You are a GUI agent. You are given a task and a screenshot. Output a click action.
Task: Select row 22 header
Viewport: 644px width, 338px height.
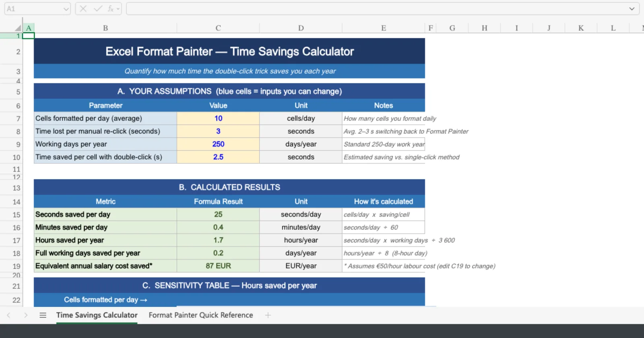(x=11, y=300)
